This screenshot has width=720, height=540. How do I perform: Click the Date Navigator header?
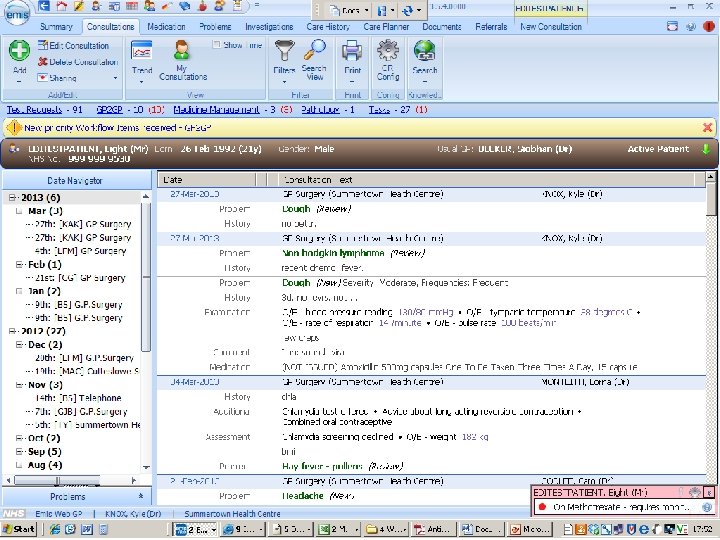(76, 180)
